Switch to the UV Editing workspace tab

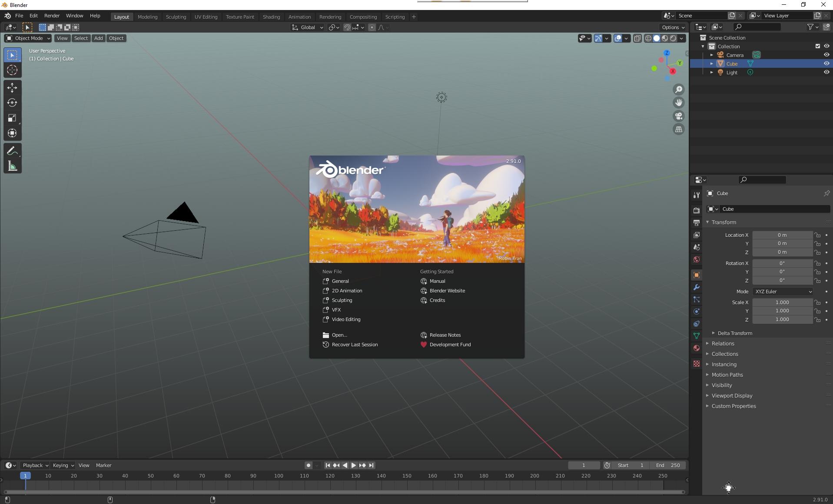point(206,17)
